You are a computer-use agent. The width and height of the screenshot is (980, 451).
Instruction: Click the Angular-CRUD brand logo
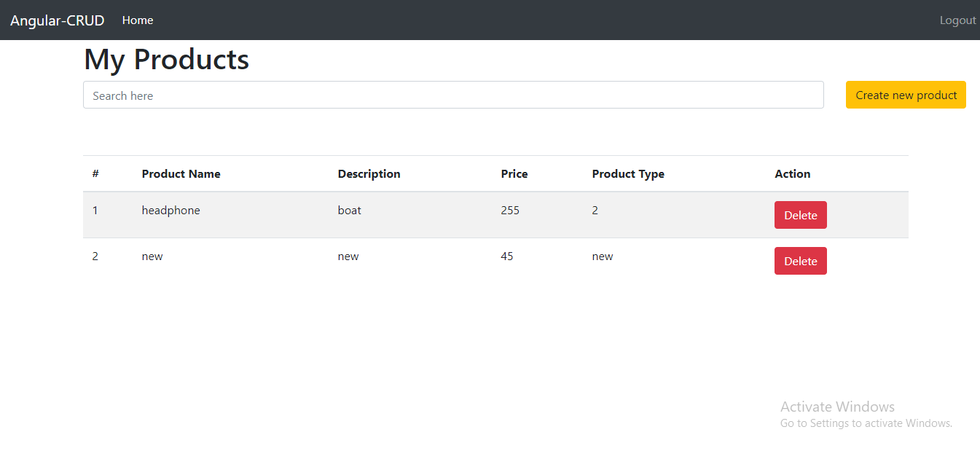click(x=58, y=20)
